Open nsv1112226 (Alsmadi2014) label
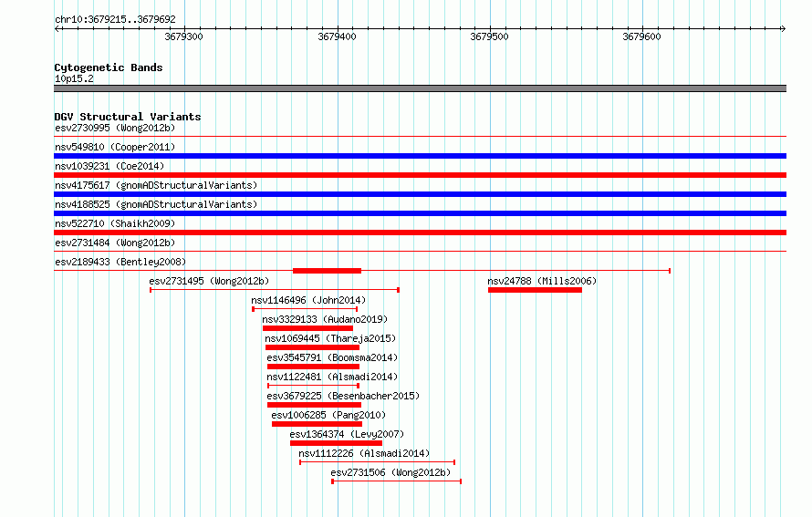 pos(364,453)
